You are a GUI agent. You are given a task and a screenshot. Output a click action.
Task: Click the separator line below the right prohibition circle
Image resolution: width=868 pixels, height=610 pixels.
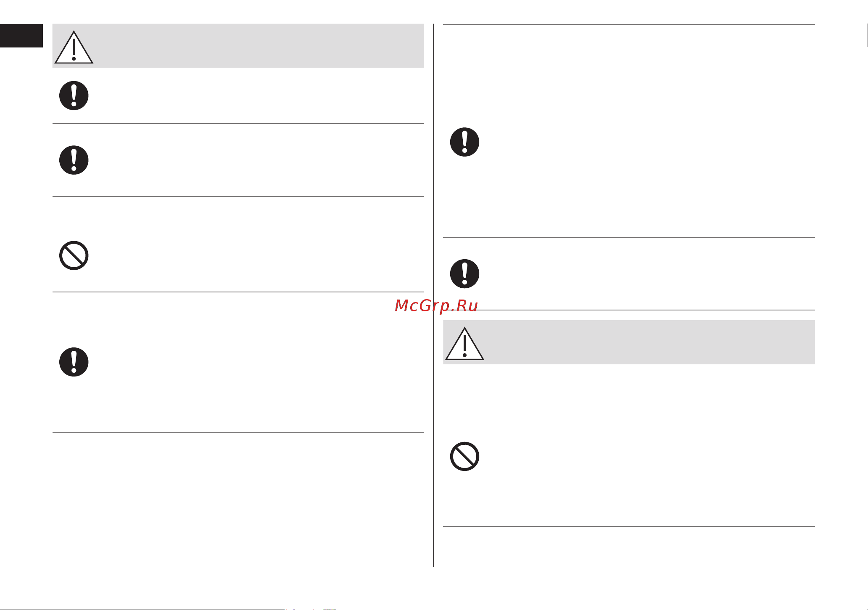click(629, 526)
